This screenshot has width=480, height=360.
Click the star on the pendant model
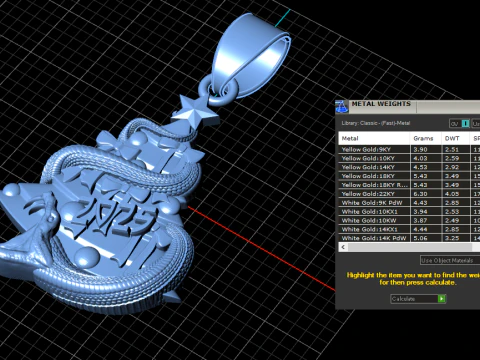[x=195, y=112]
